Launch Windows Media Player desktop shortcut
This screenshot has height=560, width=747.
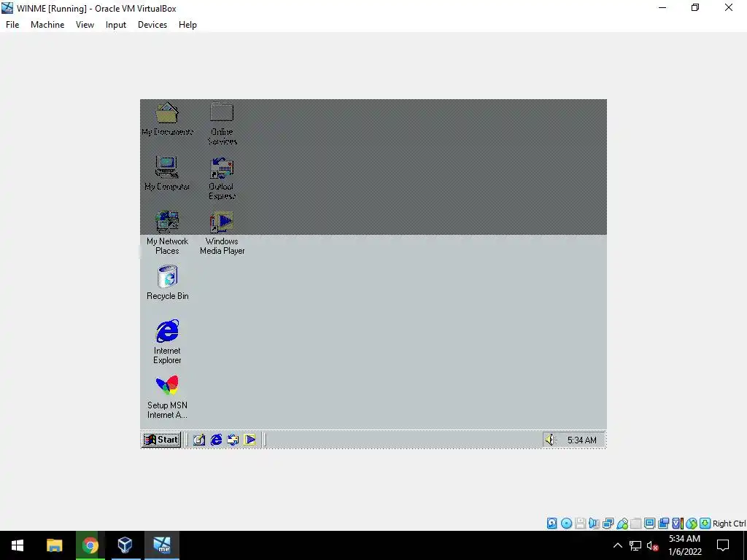click(222, 233)
